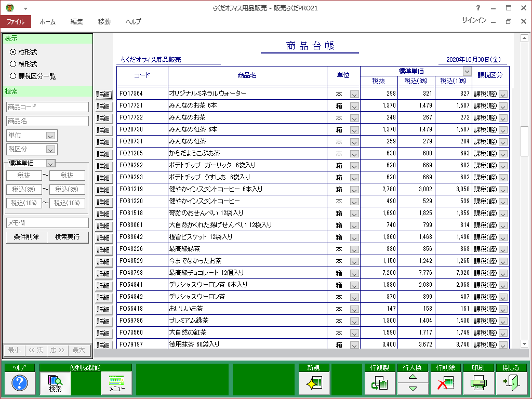Open help via the question mark icon
Image resolution: width=532 pixels, height=399 pixels.
20,383
